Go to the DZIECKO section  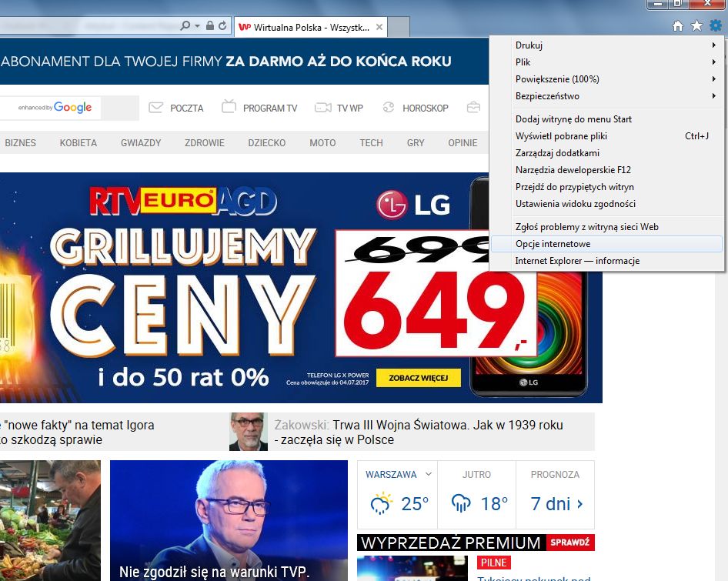click(x=266, y=142)
